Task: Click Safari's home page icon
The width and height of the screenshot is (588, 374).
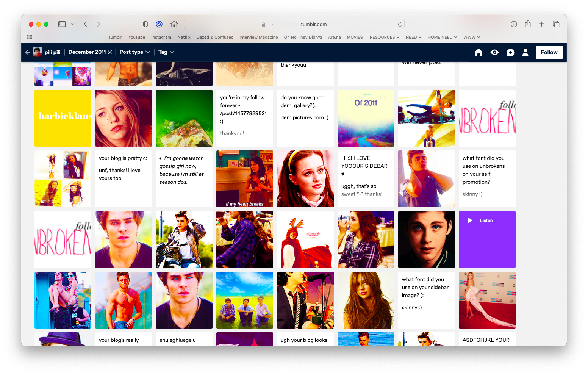Action: 174,24
